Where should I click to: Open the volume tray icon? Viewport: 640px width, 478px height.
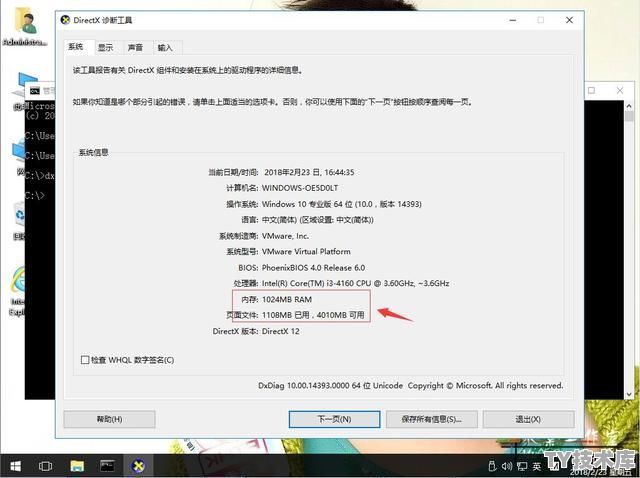point(507,466)
